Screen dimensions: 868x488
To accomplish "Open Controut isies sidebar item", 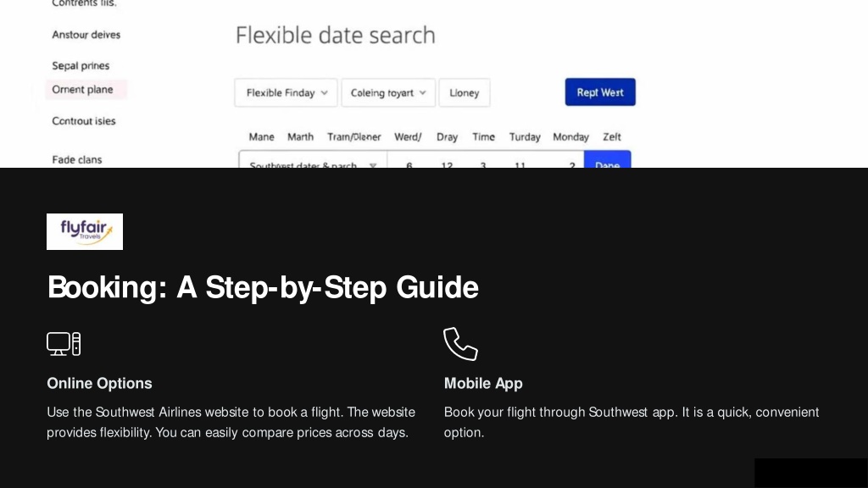I will (x=84, y=121).
